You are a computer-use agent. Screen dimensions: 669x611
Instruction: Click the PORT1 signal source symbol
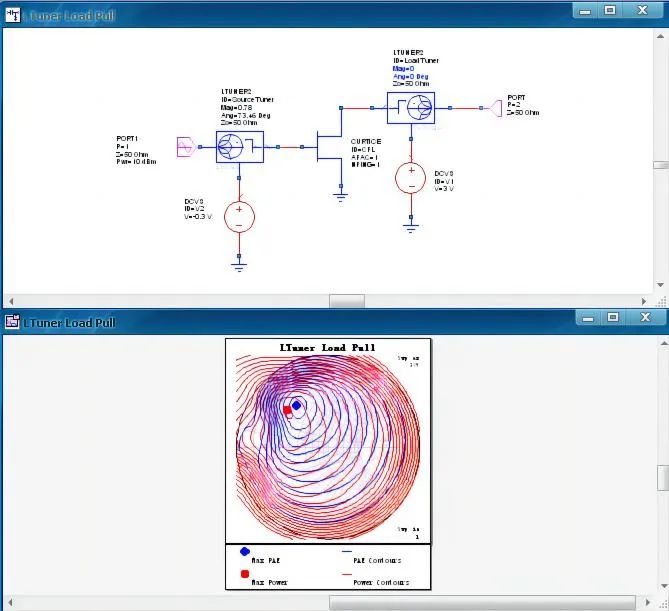coord(186,147)
